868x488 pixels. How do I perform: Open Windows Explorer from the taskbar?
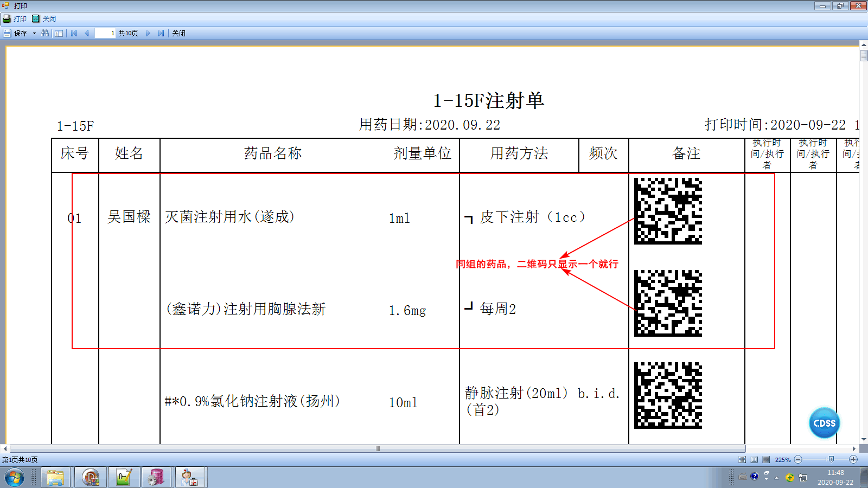(56, 478)
